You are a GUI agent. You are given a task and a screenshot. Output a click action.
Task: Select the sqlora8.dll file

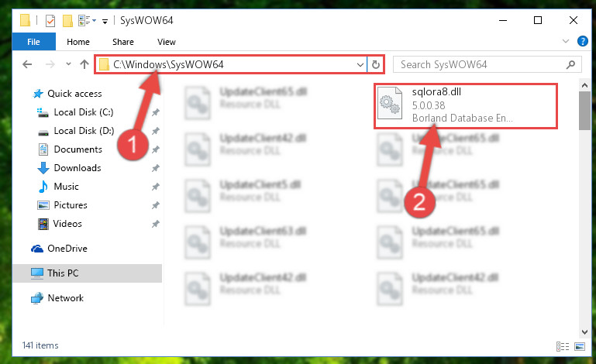466,105
